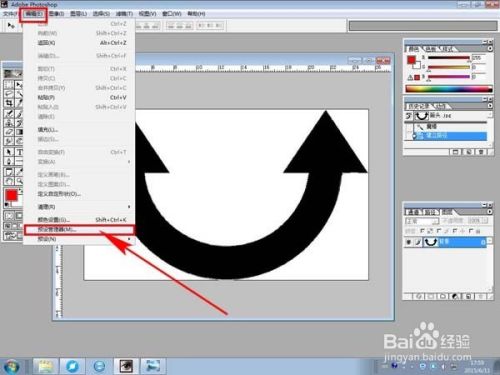Add a layer style in Layers panel
500x375 pixels.
[419, 296]
